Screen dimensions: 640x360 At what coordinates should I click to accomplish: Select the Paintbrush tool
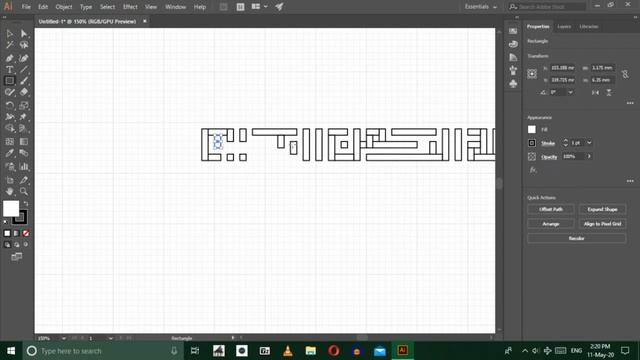pos(24,81)
